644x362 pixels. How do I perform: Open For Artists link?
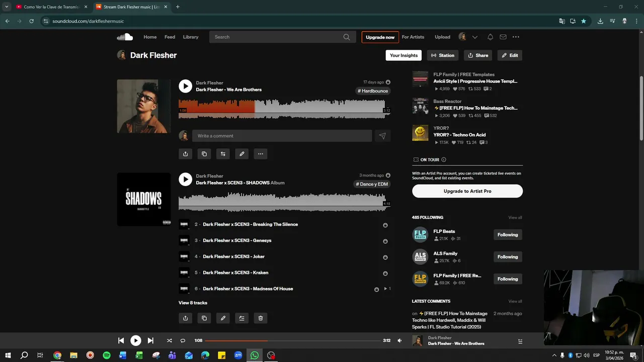413,37
